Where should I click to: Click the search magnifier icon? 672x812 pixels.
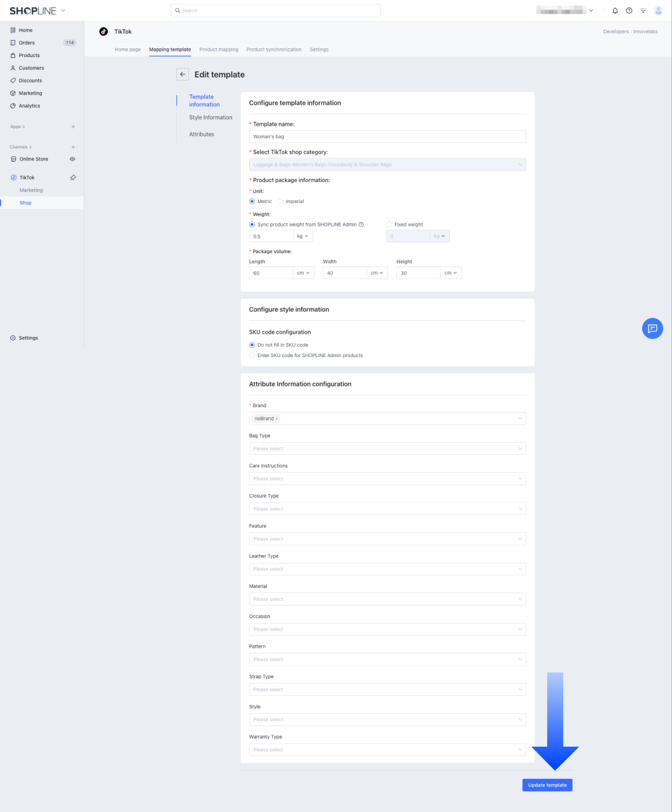pyautogui.click(x=178, y=11)
